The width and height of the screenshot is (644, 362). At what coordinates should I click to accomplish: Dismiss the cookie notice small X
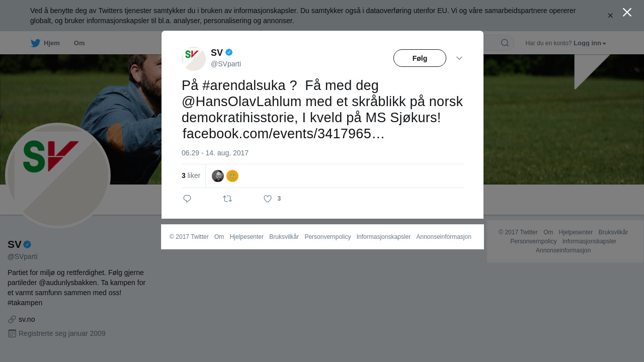[x=610, y=16]
